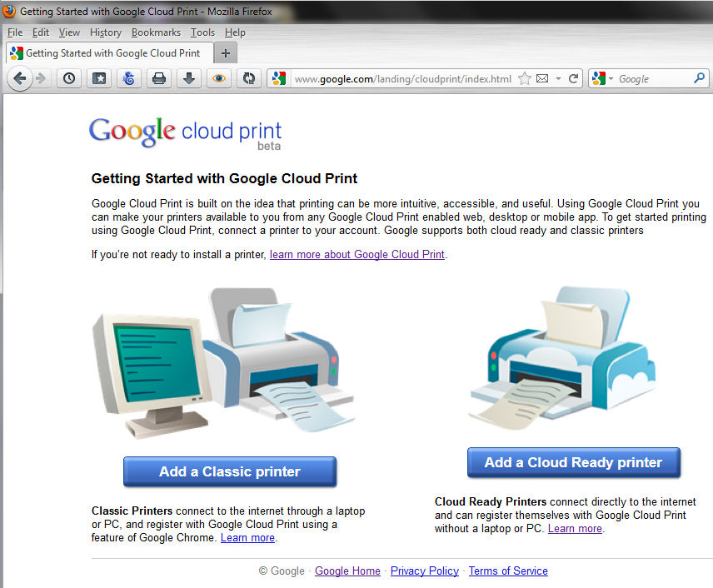This screenshot has height=588, width=713.
Task: Click the Google Cloud Print beta logo
Action: tap(184, 129)
